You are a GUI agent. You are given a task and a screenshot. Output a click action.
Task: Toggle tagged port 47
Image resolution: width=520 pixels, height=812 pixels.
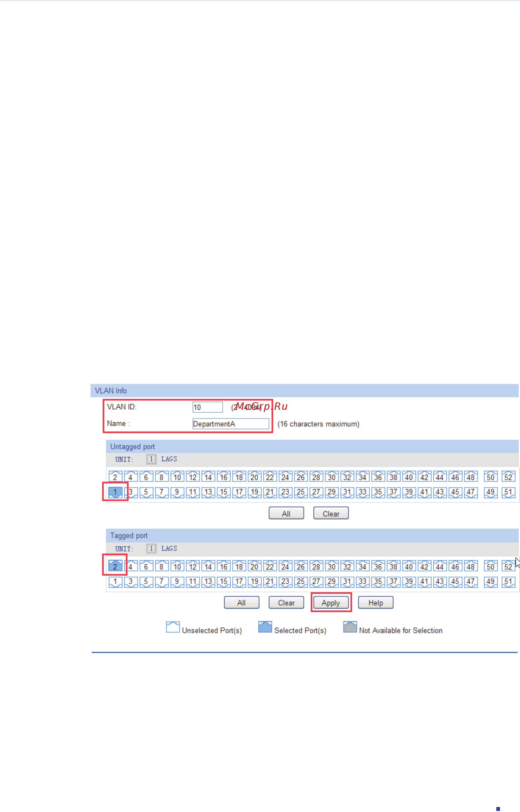[471, 582]
